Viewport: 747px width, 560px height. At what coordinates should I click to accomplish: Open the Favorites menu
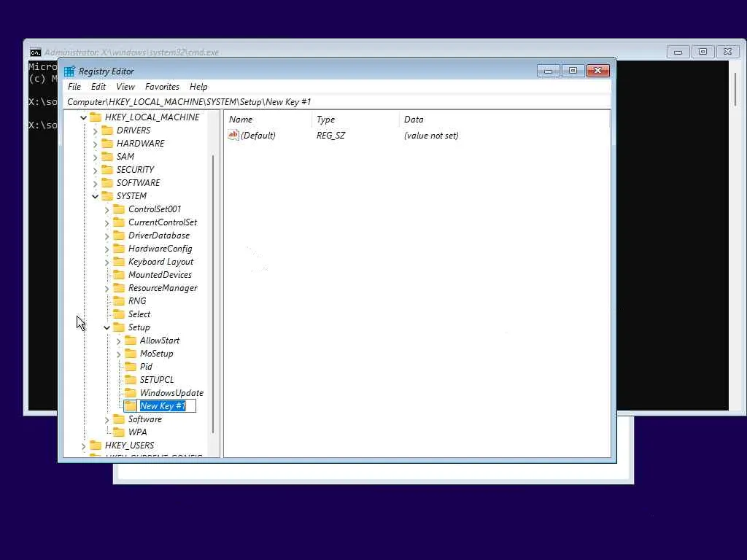point(162,87)
